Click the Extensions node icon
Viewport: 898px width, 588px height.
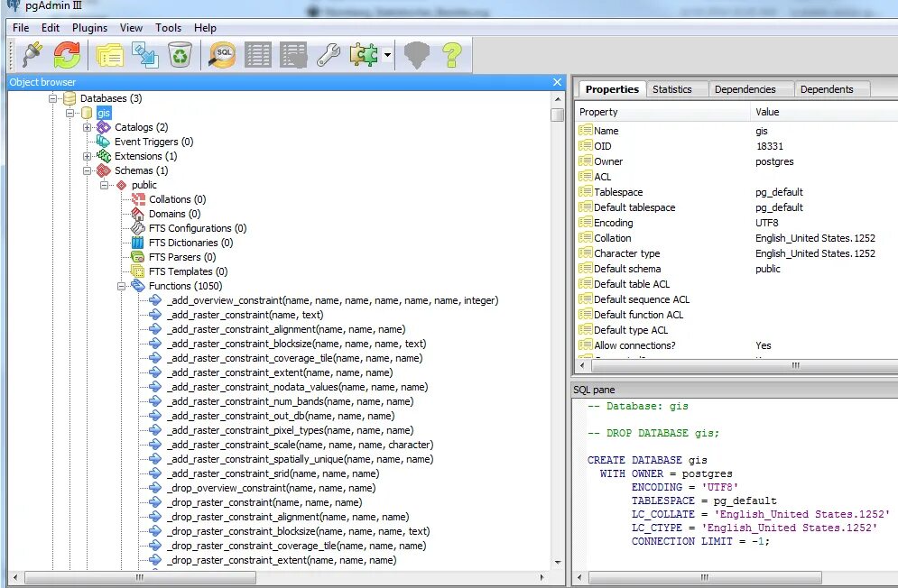pyautogui.click(x=104, y=156)
